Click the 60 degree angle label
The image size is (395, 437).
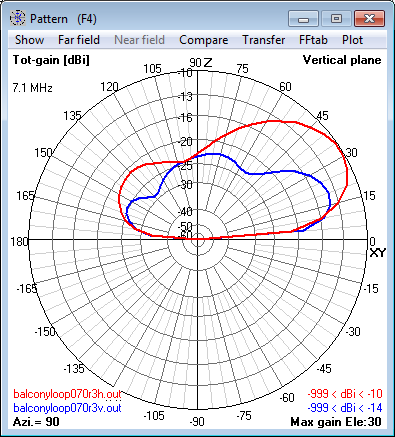pos(285,87)
